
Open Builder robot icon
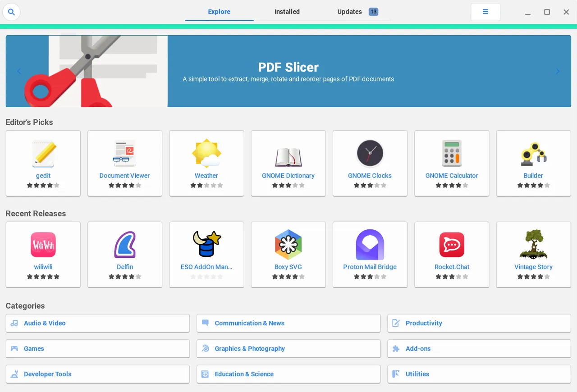pyautogui.click(x=533, y=154)
